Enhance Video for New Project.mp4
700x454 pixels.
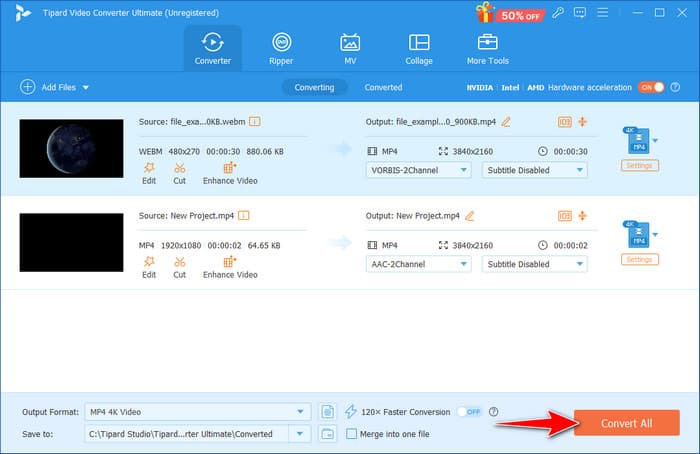click(x=230, y=268)
